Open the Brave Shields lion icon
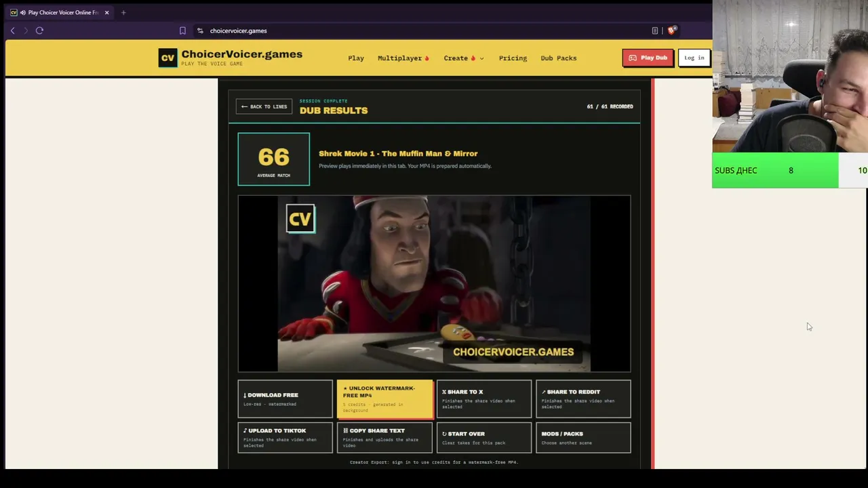 click(671, 30)
